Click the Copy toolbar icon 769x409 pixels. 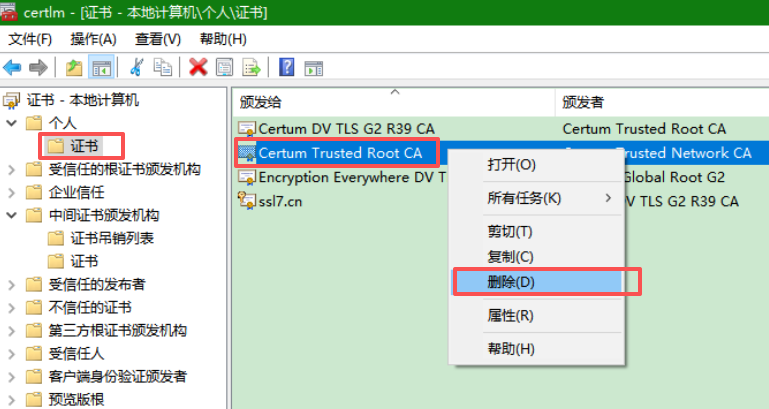tap(162, 67)
